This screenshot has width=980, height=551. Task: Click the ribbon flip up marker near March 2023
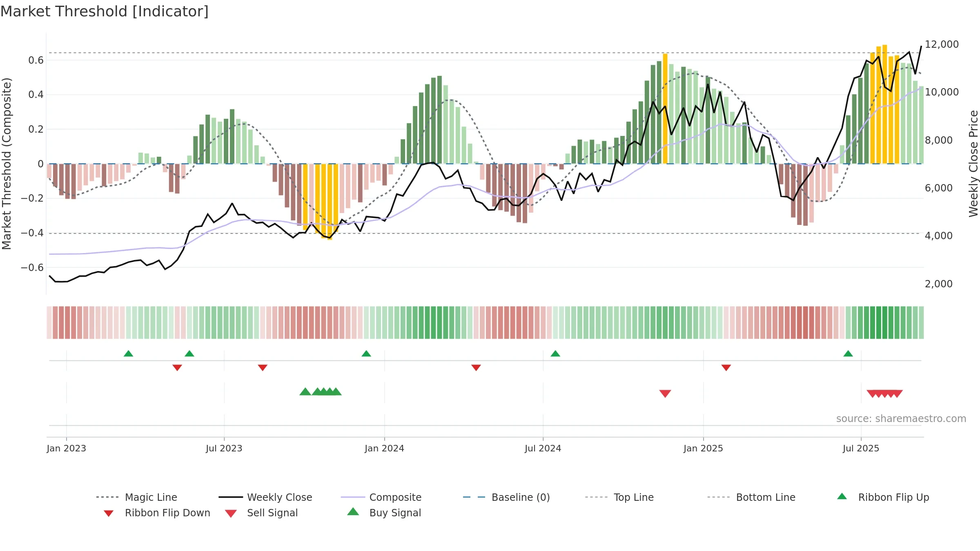tap(128, 353)
